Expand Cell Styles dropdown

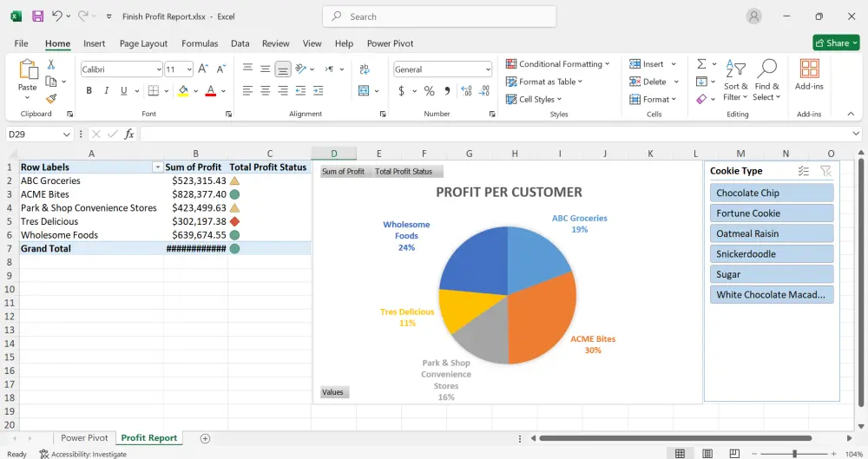point(534,99)
